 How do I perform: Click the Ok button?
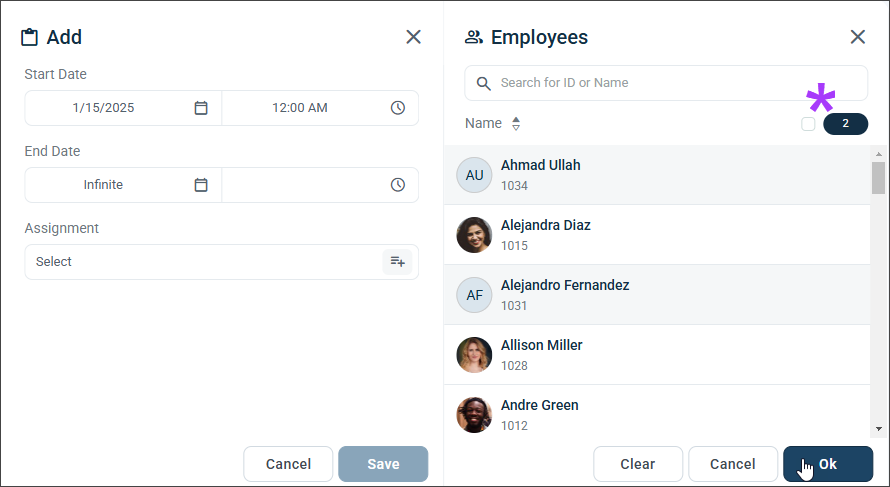[x=828, y=464]
